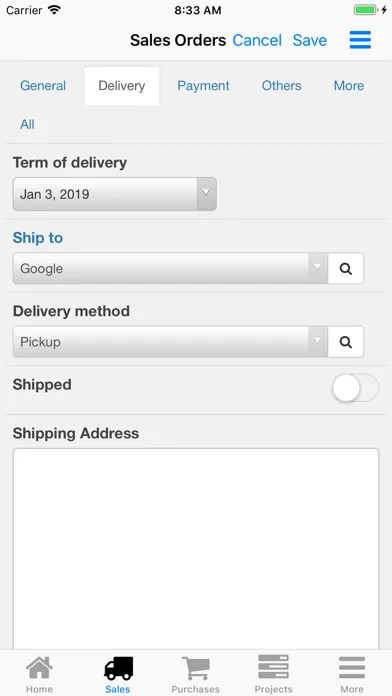Search Ship to with magnifier icon

point(346,269)
